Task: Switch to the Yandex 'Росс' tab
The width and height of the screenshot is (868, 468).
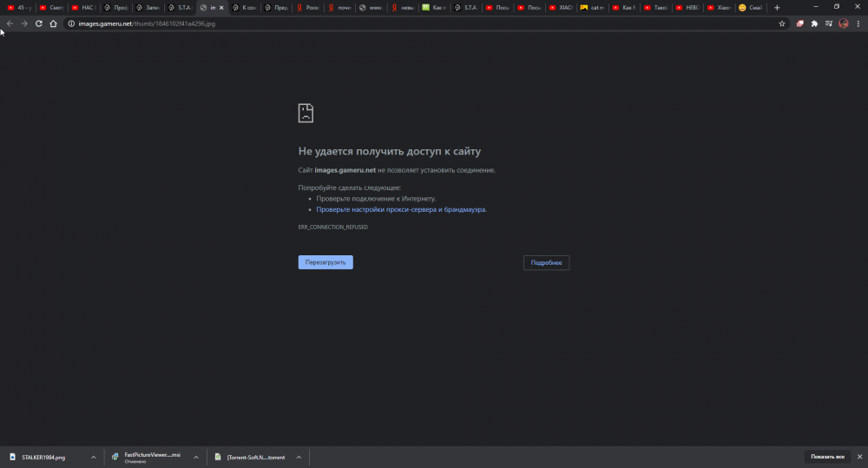Action: tap(308, 8)
